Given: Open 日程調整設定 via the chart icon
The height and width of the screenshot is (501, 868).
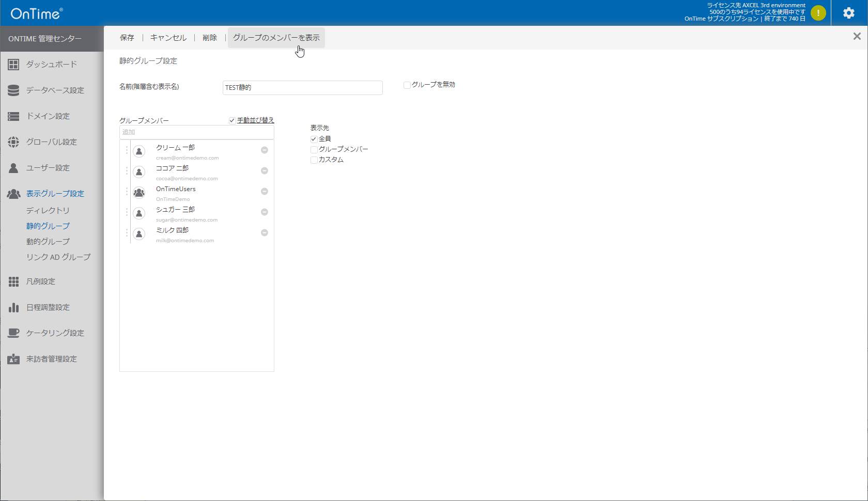Looking at the screenshot, I should (13, 307).
